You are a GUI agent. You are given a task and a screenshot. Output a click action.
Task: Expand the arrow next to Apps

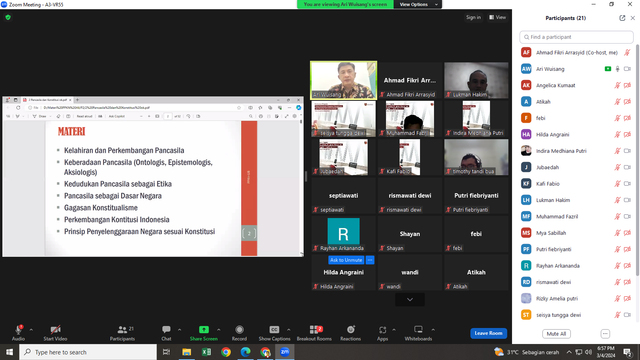[394, 329]
